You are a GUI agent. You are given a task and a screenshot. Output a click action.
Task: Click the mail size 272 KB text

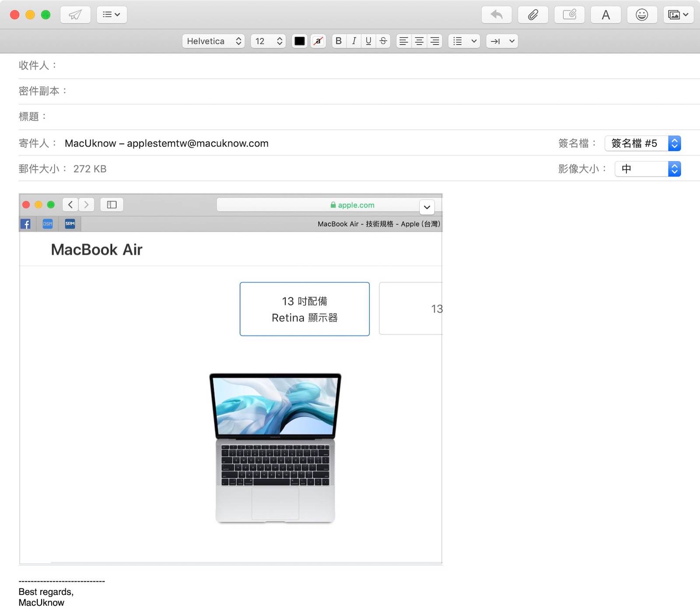point(90,169)
